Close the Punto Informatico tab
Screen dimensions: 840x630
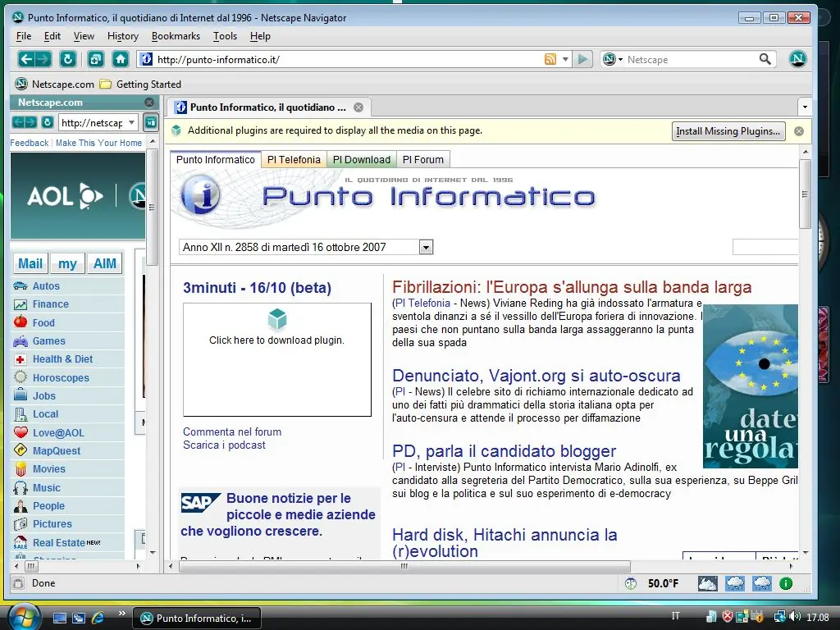point(358,107)
